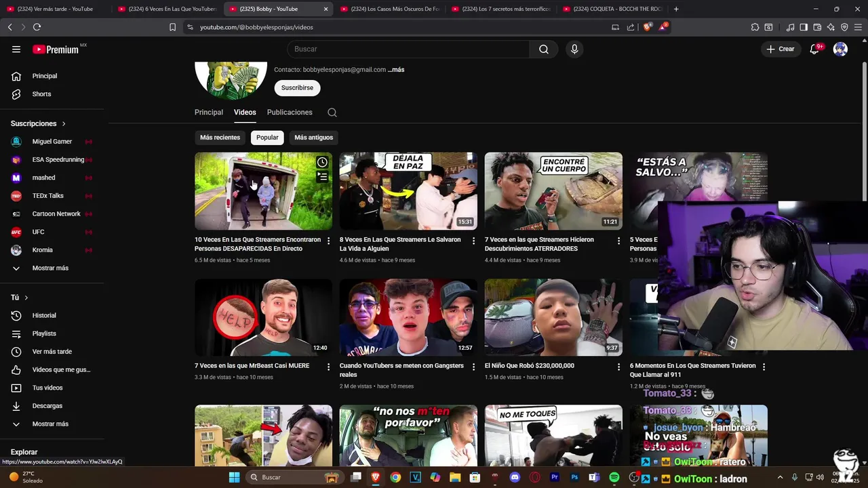Open options for 'El Niño Que Robó' video

click(618, 367)
